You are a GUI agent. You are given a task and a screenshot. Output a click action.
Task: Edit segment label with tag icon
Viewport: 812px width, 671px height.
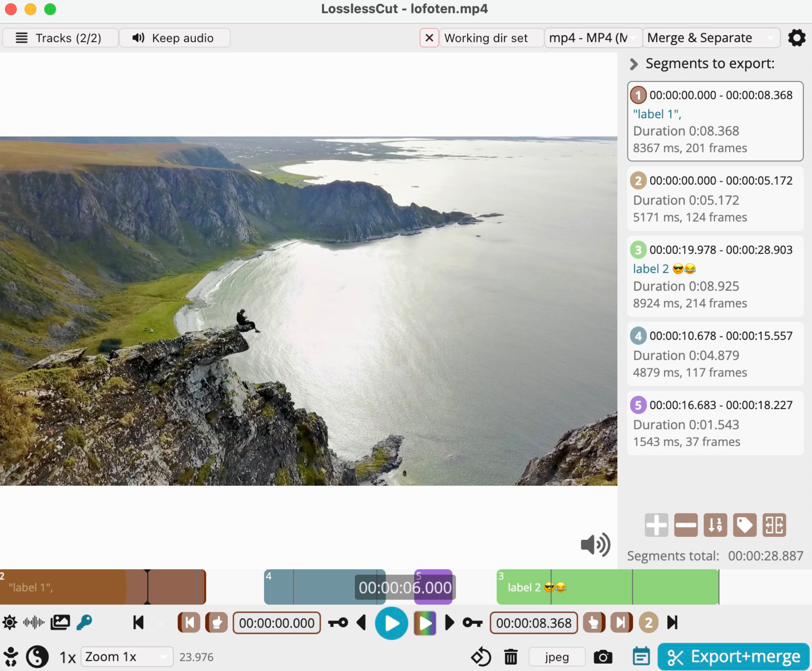point(745,525)
